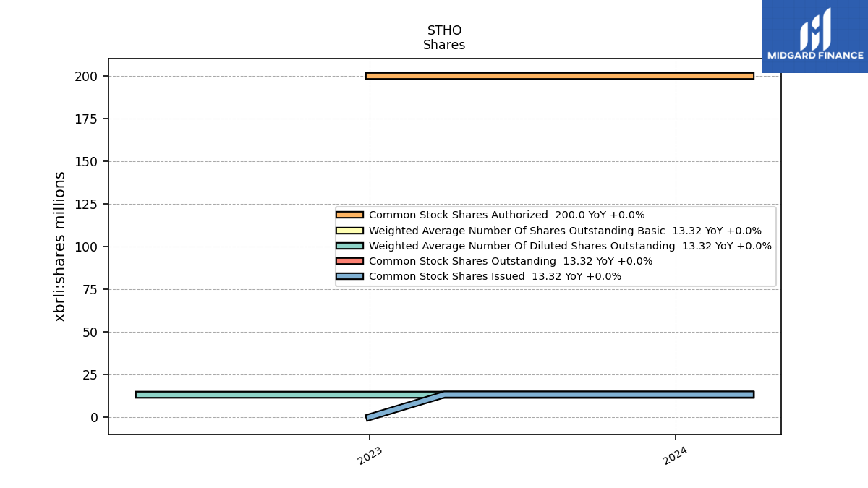Select Common Stock Shares Issued legend label
Screen dimensions: 868x488
(x=495, y=276)
